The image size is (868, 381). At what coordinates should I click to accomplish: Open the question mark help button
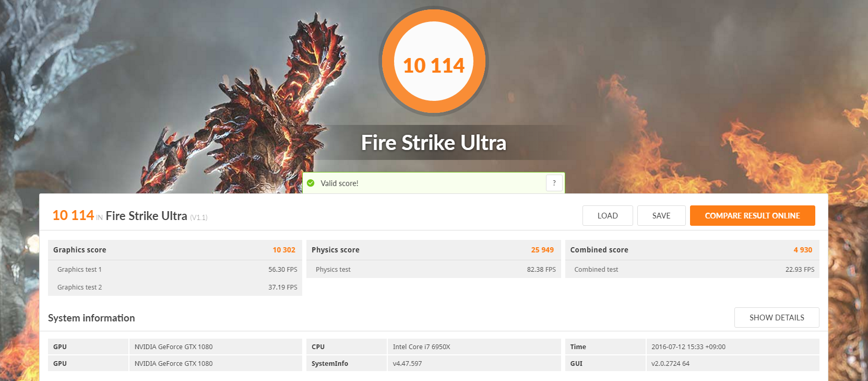click(x=554, y=183)
